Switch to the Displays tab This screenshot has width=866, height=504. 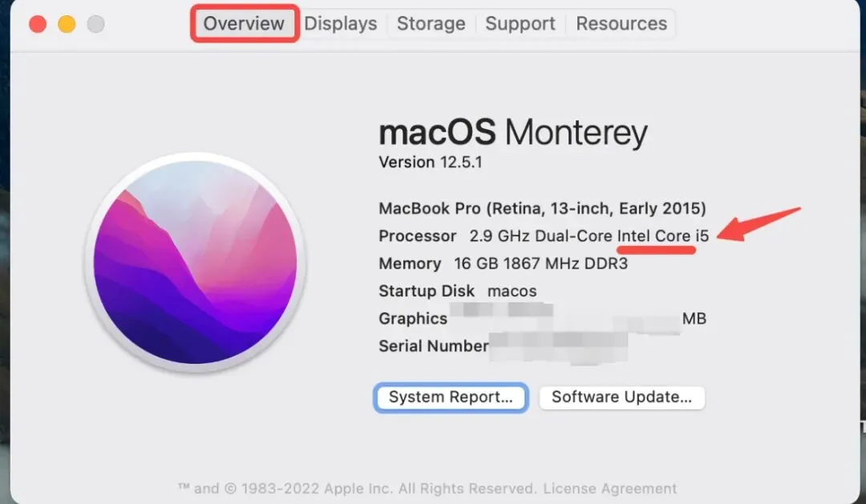[341, 24]
